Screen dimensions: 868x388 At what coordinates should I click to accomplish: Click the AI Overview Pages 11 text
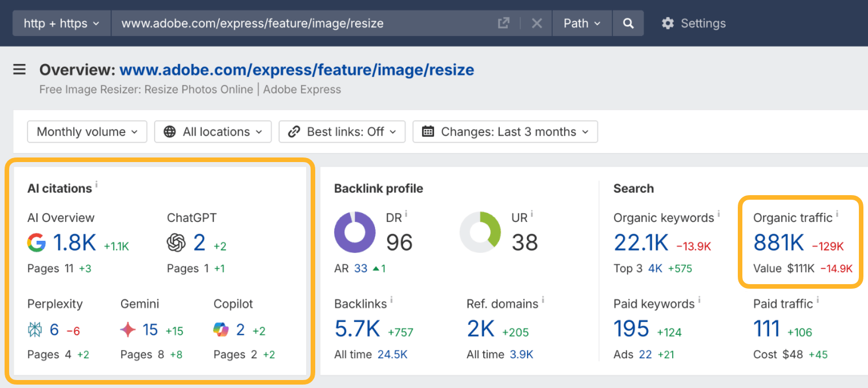point(50,268)
